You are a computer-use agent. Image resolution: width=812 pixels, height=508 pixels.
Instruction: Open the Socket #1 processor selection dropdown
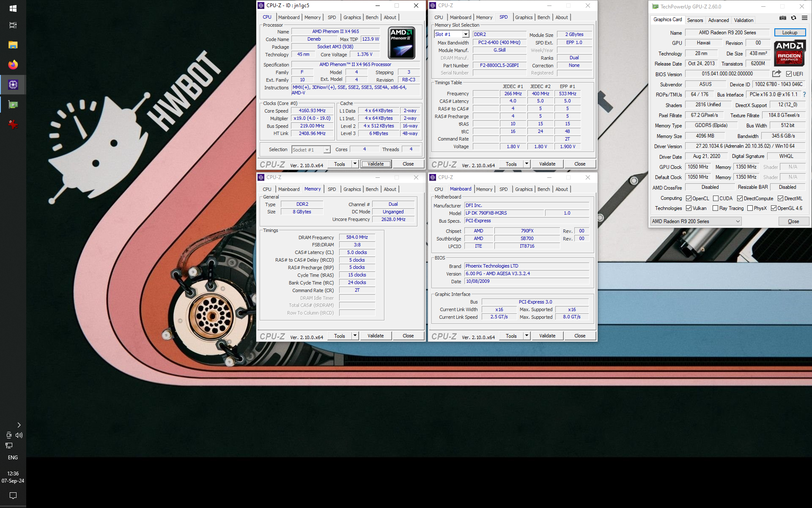click(x=311, y=150)
